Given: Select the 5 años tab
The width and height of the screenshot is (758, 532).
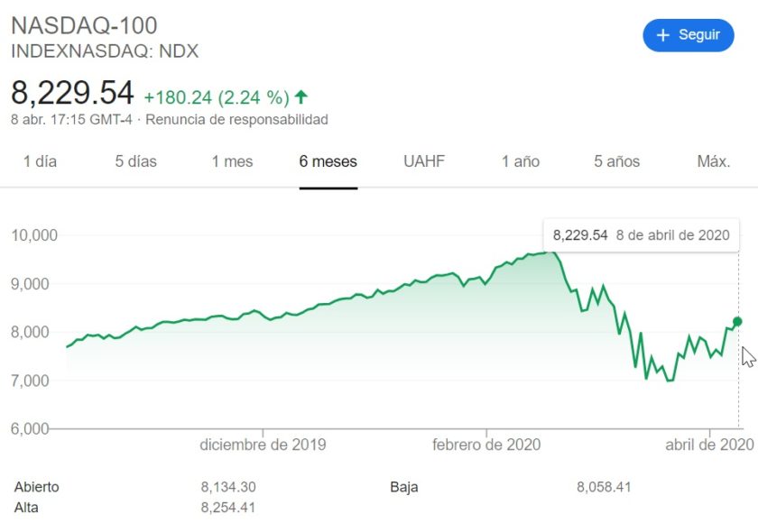Looking at the screenshot, I should (617, 161).
